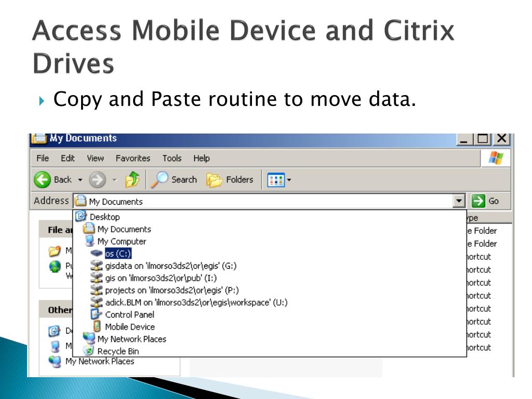Click the Address field showing My Documents
The height and width of the screenshot is (399, 532).
pyautogui.click(x=263, y=201)
